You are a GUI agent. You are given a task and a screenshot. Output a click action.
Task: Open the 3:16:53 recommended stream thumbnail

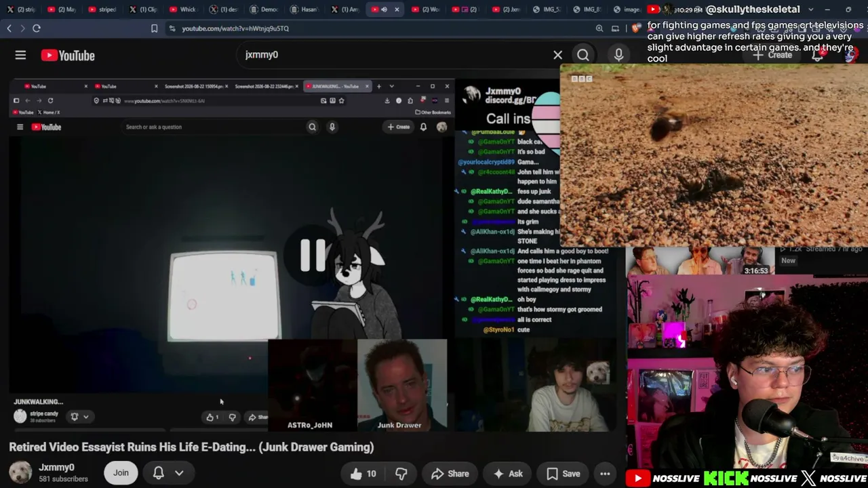[x=698, y=262]
